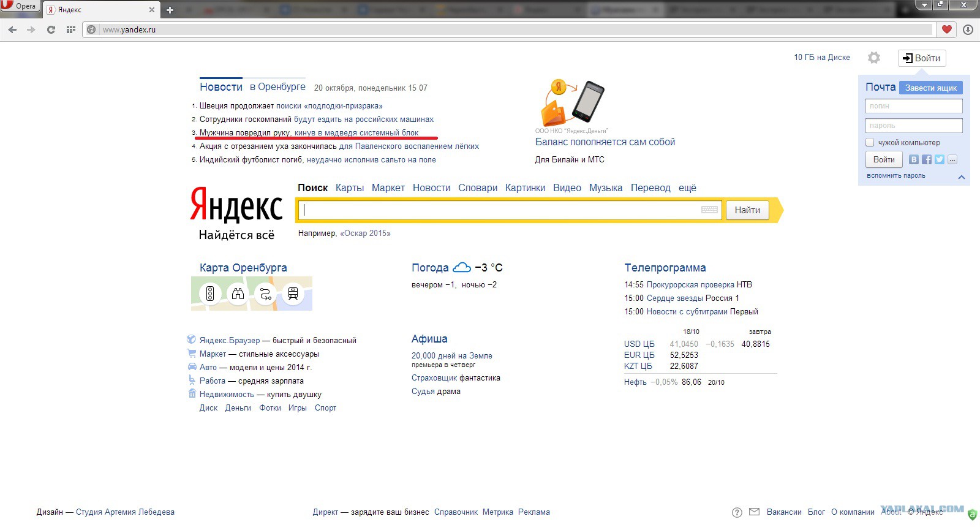The image size is (980, 527).
Task: Click the Авто car icon
Action: pos(192,367)
